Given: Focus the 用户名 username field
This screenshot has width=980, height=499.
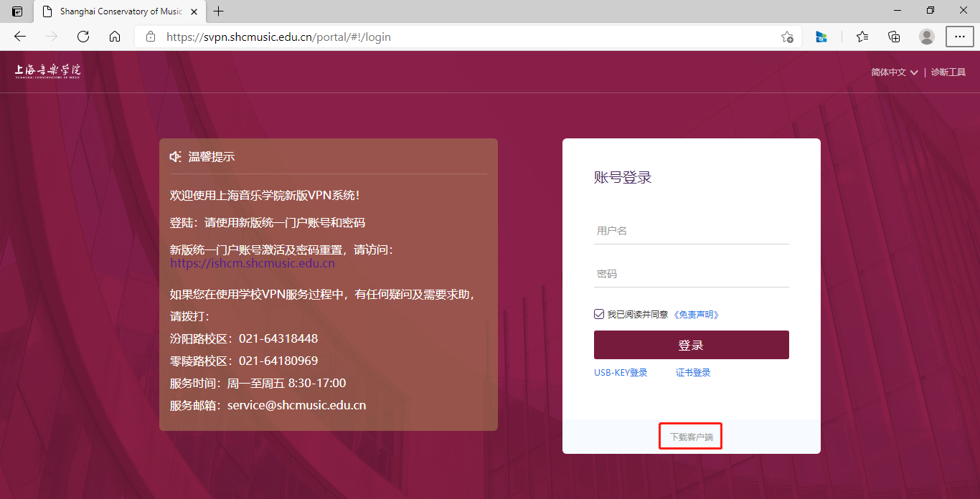Looking at the screenshot, I should point(691,231).
